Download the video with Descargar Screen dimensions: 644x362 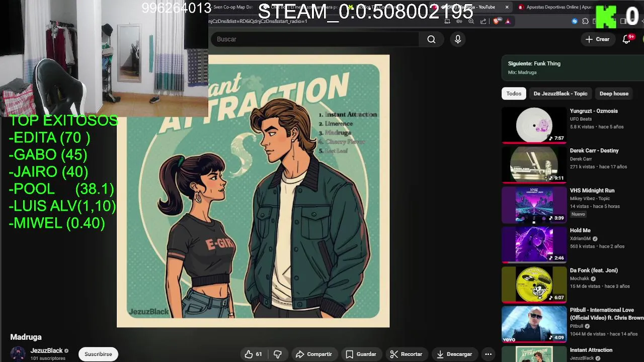pyautogui.click(x=454, y=354)
